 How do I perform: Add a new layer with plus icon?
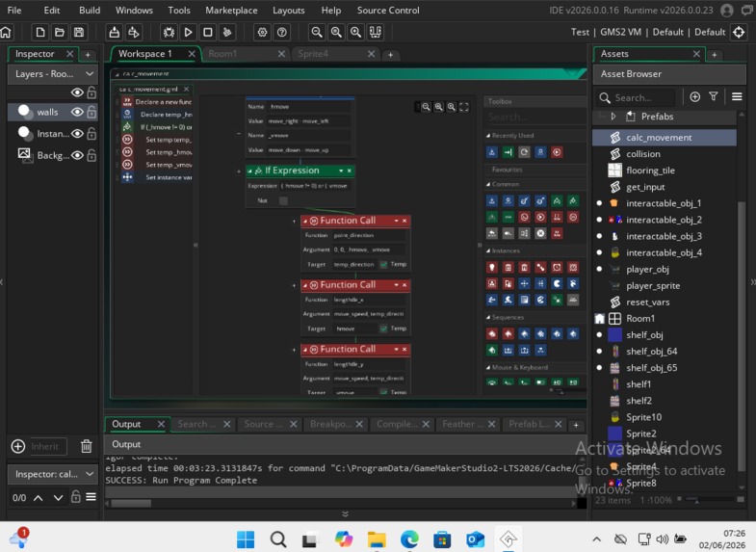[x=18, y=446]
